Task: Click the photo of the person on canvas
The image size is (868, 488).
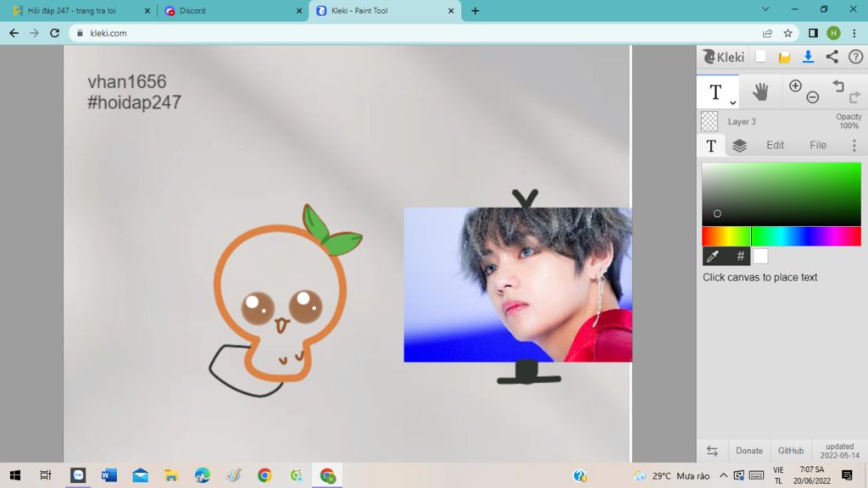Action: pyautogui.click(x=518, y=285)
